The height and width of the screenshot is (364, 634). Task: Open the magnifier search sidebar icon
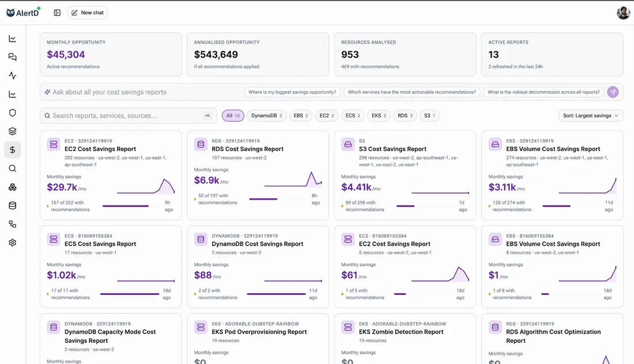13,169
